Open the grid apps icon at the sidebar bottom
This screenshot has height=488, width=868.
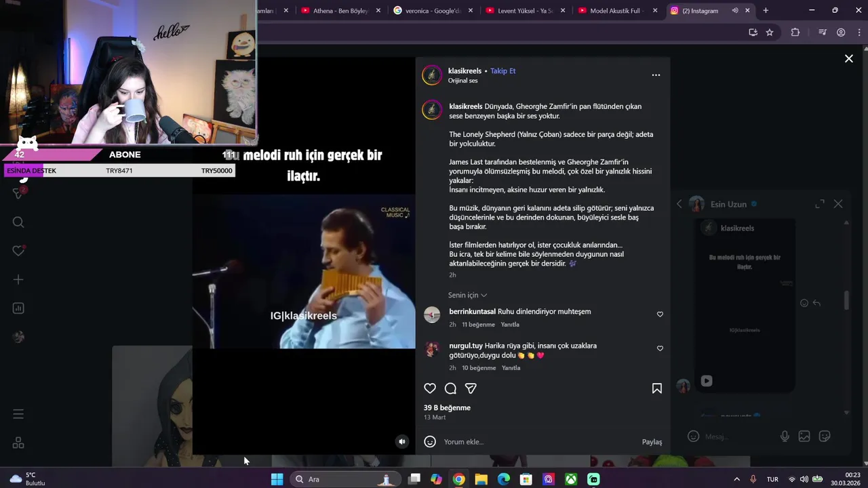[x=18, y=443]
